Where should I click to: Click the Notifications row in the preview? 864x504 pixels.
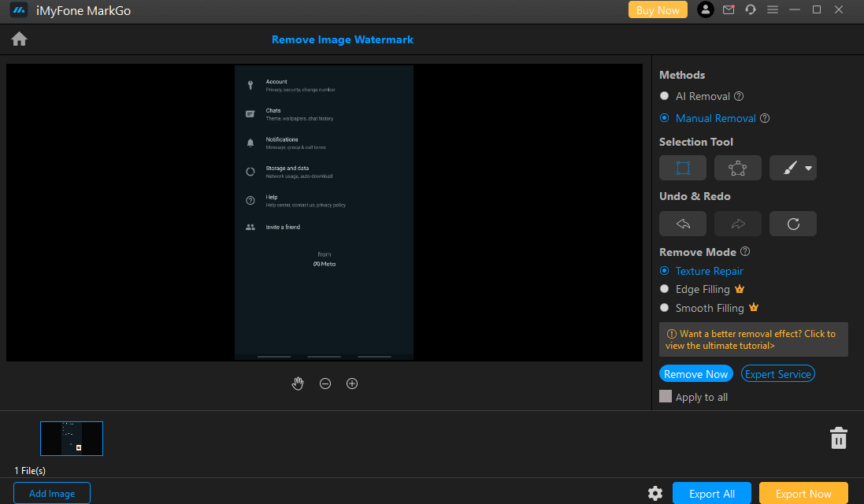[324, 143]
